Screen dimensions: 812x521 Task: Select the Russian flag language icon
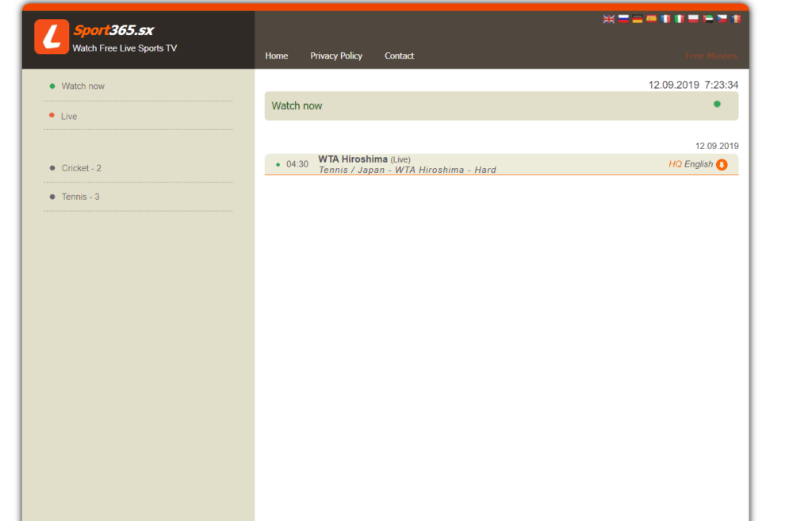pyautogui.click(x=623, y=19)
